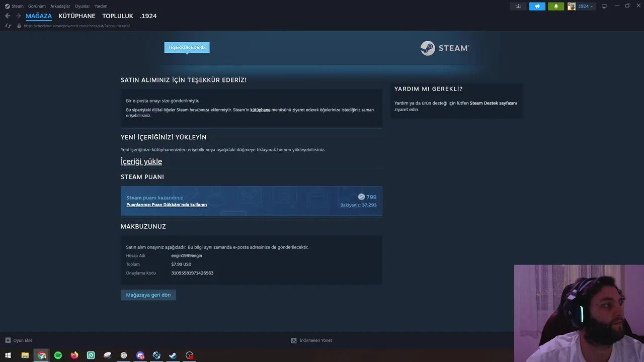The image size is (644, 362).
Task: Click the TEŞEKKÜR EDERİZ step tab
Action: coord(187,47)
